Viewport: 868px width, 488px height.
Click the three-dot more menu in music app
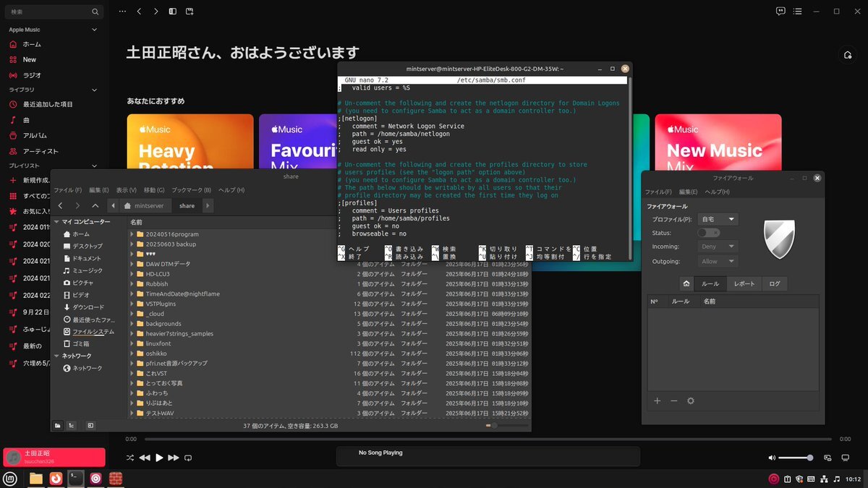122,12
